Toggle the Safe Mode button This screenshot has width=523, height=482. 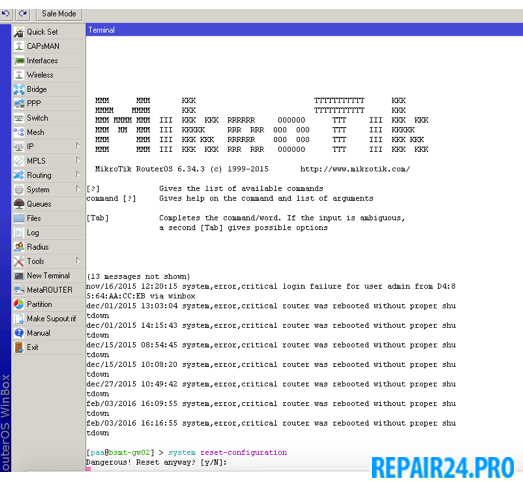pos(59,14)
